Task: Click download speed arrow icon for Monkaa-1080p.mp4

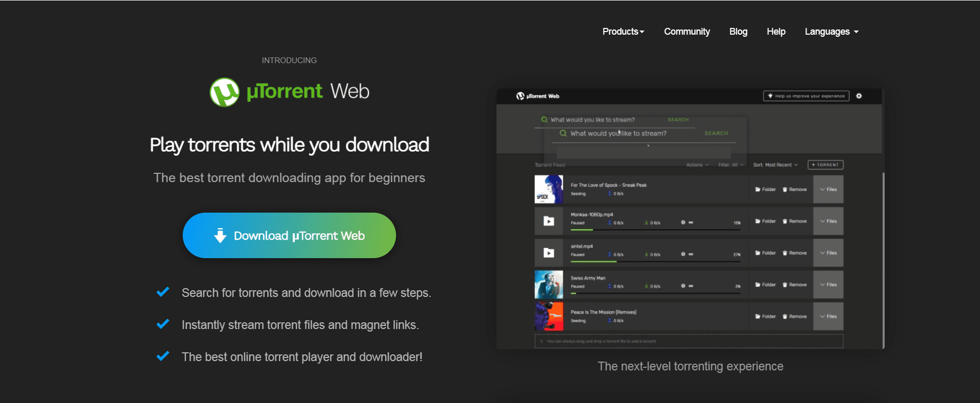Action: (x=647, y=222)
